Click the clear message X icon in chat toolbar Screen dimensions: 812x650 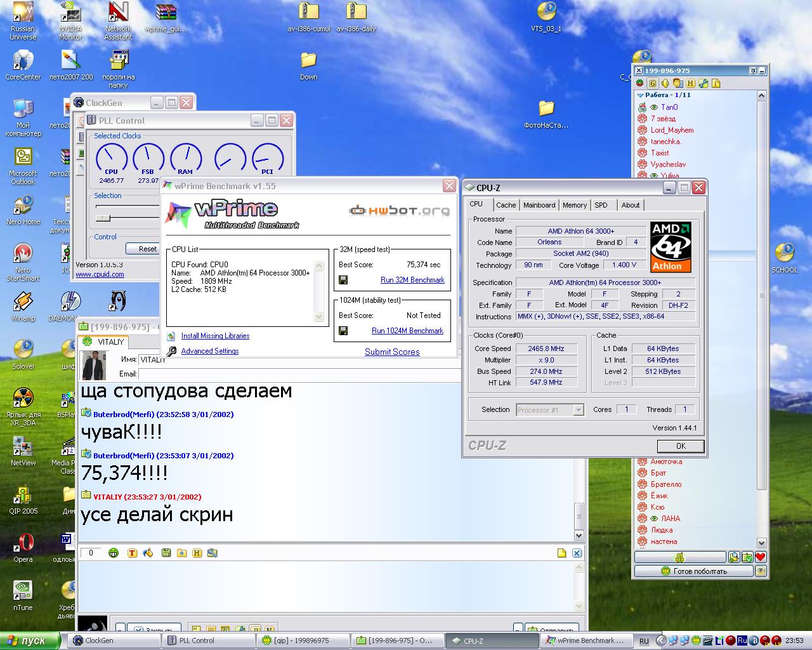(x=577, y=553)
